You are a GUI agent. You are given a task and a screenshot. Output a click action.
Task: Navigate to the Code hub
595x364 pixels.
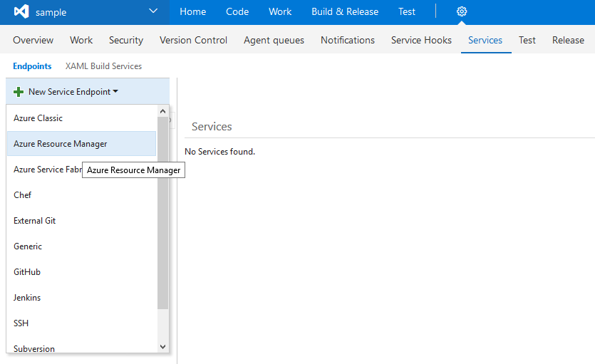pyautogui.click(x=237, y=12)
